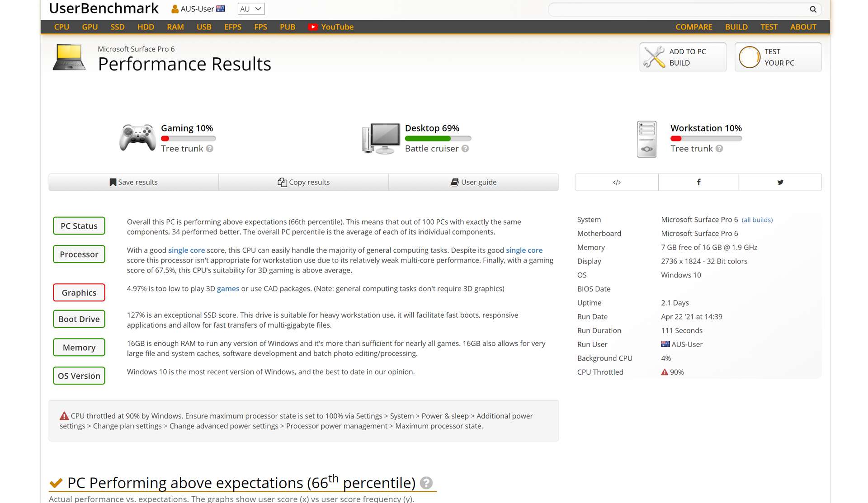This screenshot has width=868, height=503.
Task: Click the Workstation 10% red progress bar
Action: pos(706,139)
